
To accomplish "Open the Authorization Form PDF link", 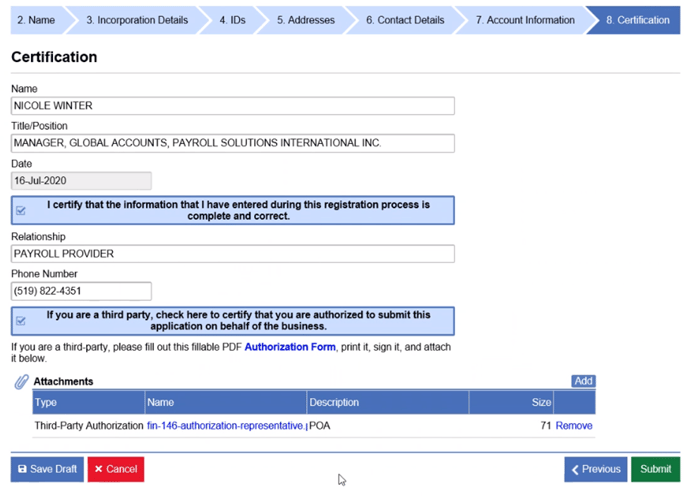I will tap(290, 347).
